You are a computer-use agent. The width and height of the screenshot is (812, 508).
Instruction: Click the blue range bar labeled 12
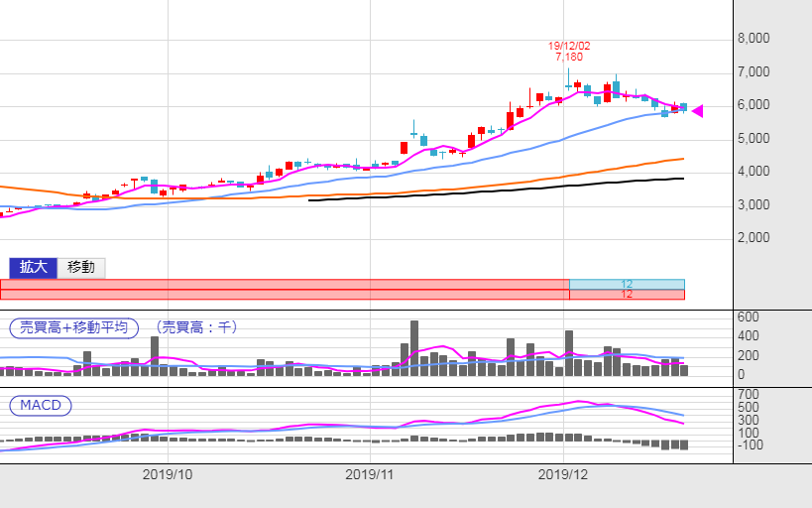click(x=627, y=284)
